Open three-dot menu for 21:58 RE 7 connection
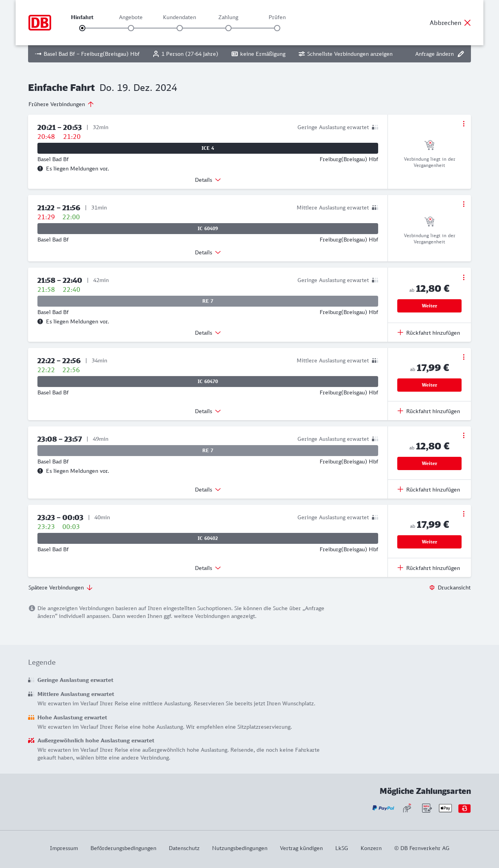Image resolution: width=499 pixels, height=868 pixels. click(464, 277)
